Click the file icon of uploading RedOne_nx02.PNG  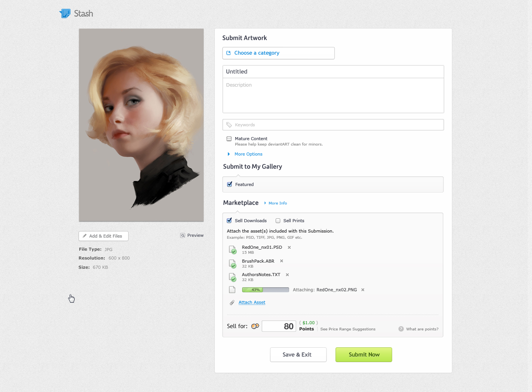tap(232, 289)
